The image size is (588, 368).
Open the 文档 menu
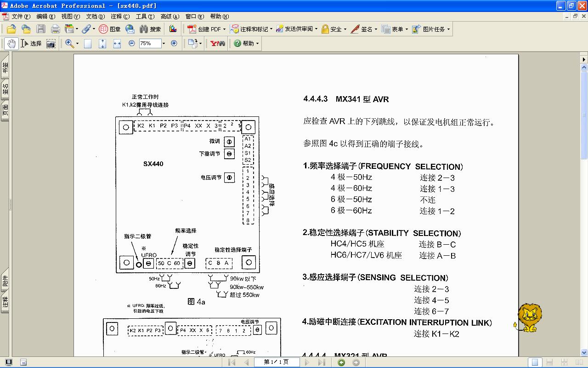[x=95, y=16]
